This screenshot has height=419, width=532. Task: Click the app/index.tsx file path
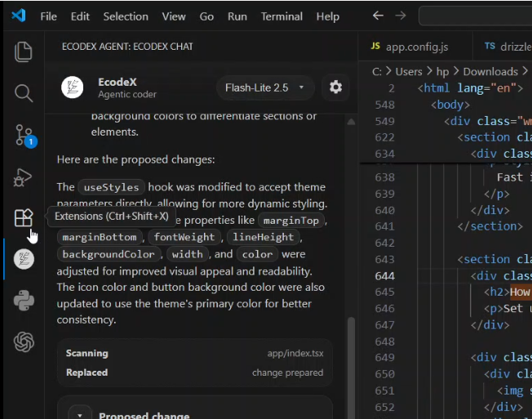[x=295, y=354]
